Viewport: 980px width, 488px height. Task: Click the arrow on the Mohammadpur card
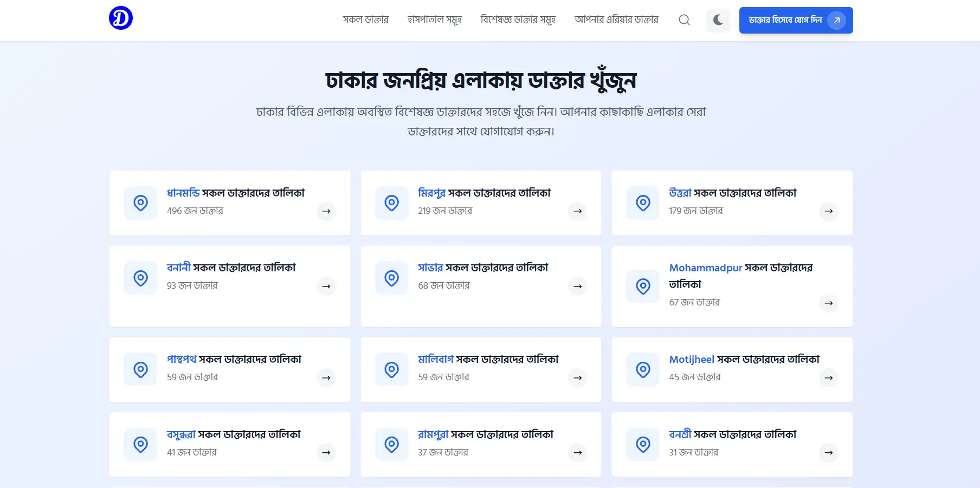pos(828,303)
